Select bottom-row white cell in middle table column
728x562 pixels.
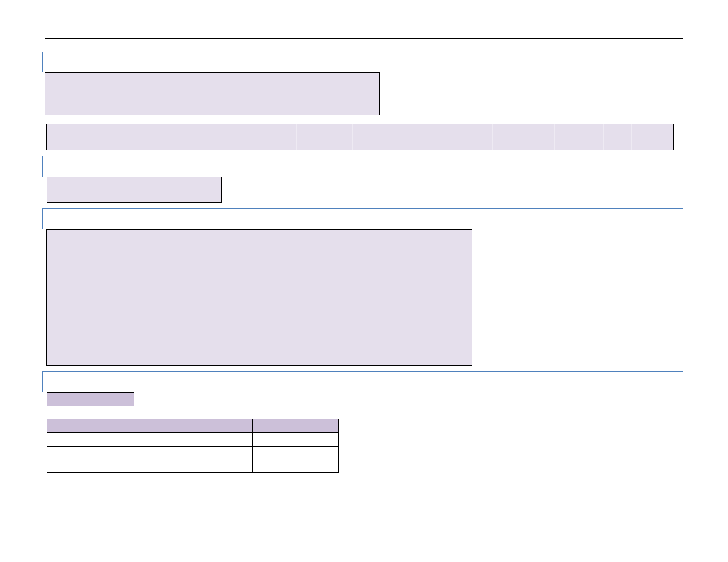pyautogui.click(x=193, y=466)
